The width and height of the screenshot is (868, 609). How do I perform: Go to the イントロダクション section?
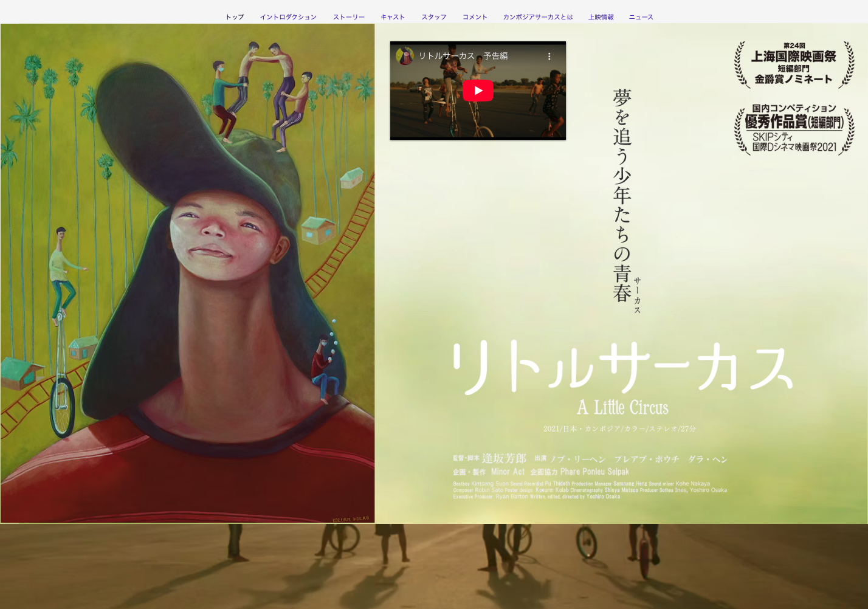288,17
